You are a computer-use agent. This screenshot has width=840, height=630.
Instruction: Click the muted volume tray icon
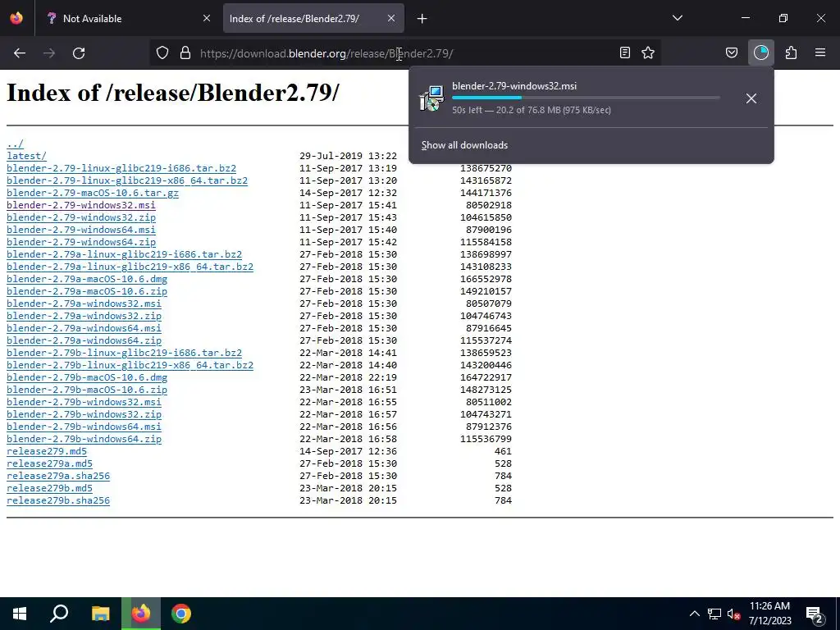tap(733, 614)
